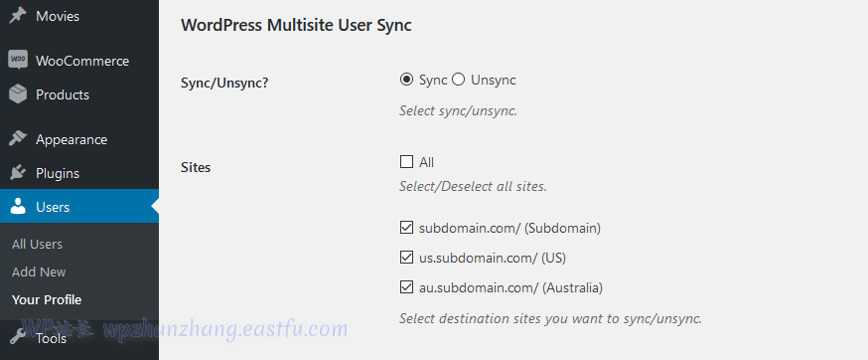868x360 pixels.
Task: Click the Movies pin icon
Action: (18, 16)
